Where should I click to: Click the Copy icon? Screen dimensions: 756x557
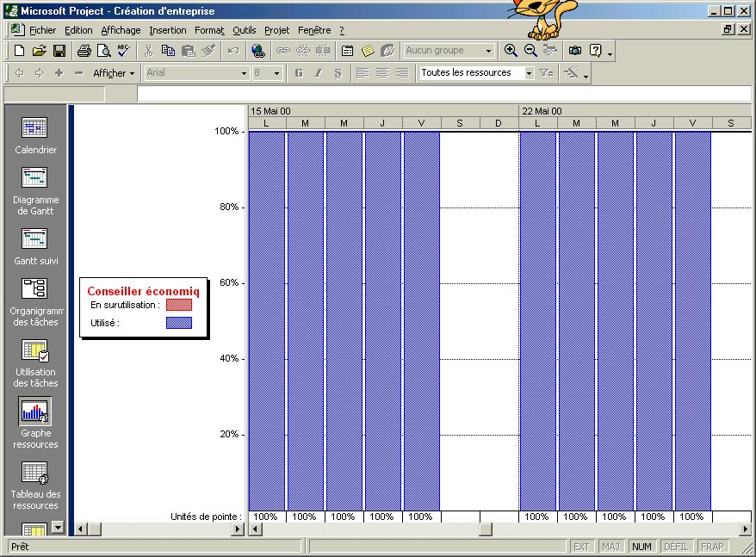click(168, 51)
